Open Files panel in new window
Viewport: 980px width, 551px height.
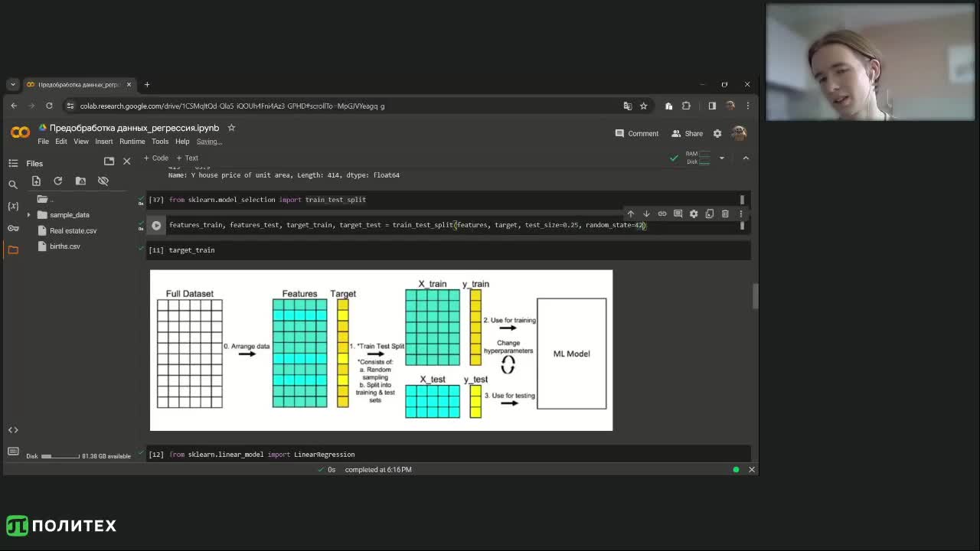tap(109, 161)
